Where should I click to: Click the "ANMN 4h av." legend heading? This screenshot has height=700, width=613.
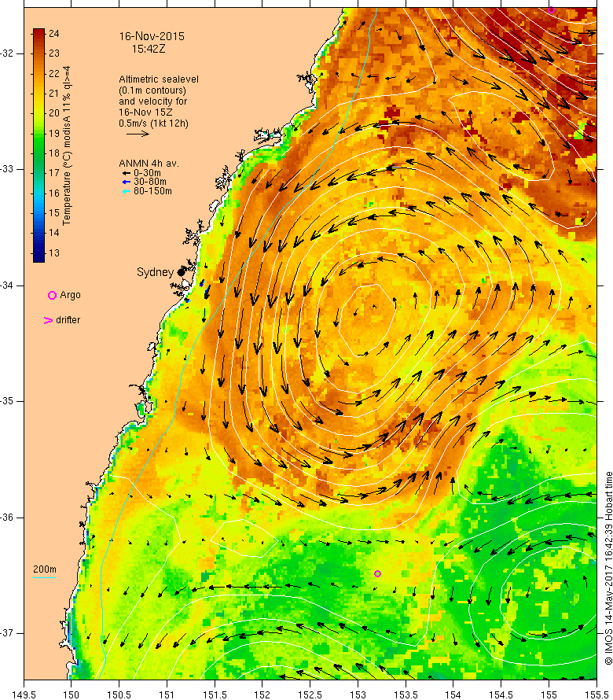pos(149,164)
